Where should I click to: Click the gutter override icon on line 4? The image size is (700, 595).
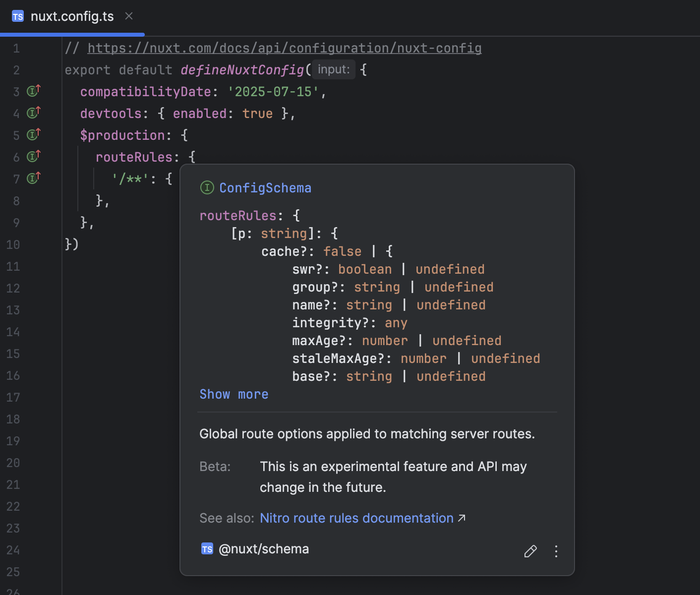[x=32, y=113]
